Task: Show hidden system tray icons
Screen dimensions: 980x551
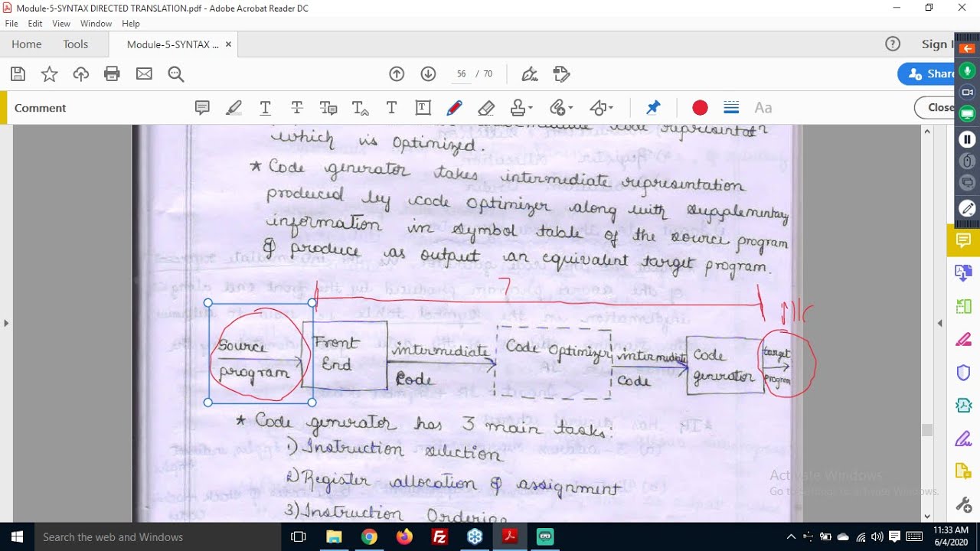Action: (x=792, y=537)
